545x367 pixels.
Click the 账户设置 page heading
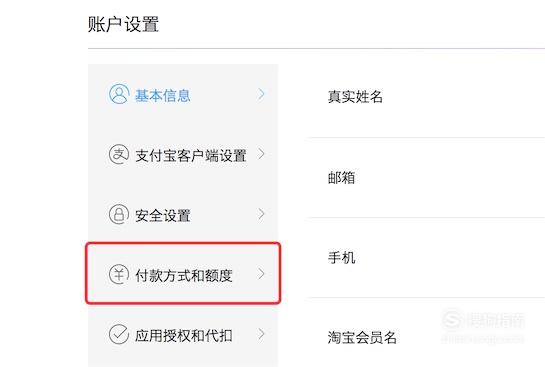124,24
